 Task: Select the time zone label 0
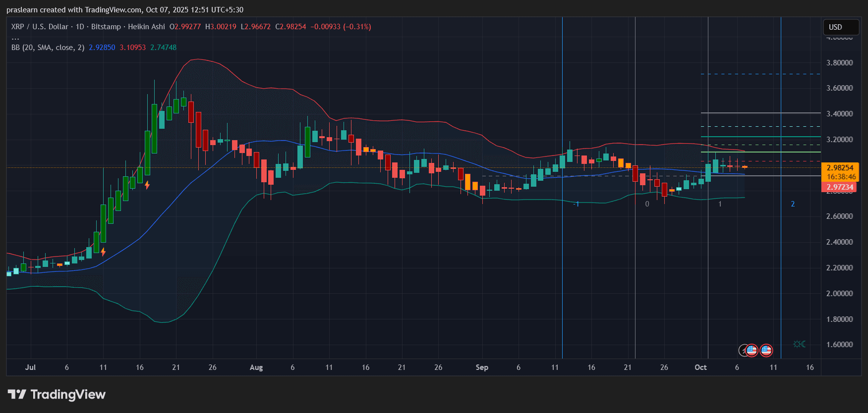(647, 204)
